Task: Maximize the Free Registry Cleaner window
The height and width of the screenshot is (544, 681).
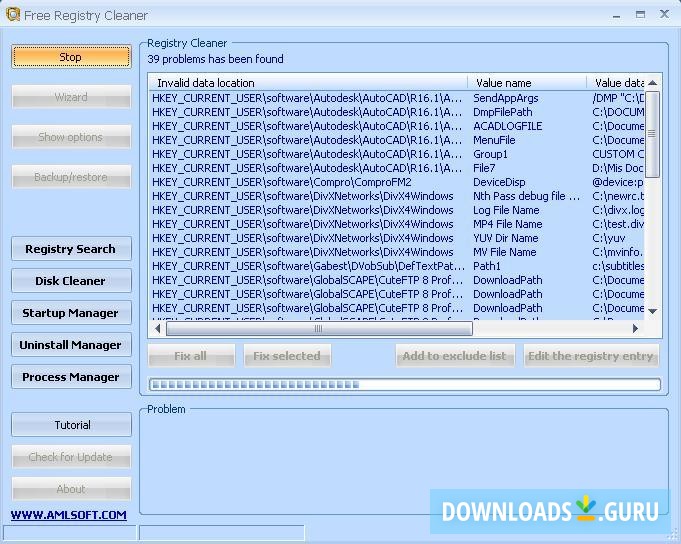Action: point(640,14)
